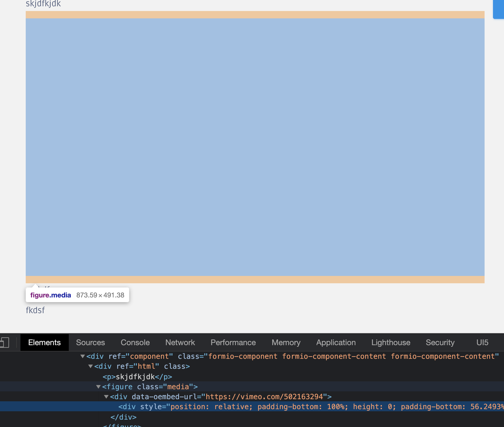Open the Security tab
The image size is (504, 427).
(x=440, y=342)
